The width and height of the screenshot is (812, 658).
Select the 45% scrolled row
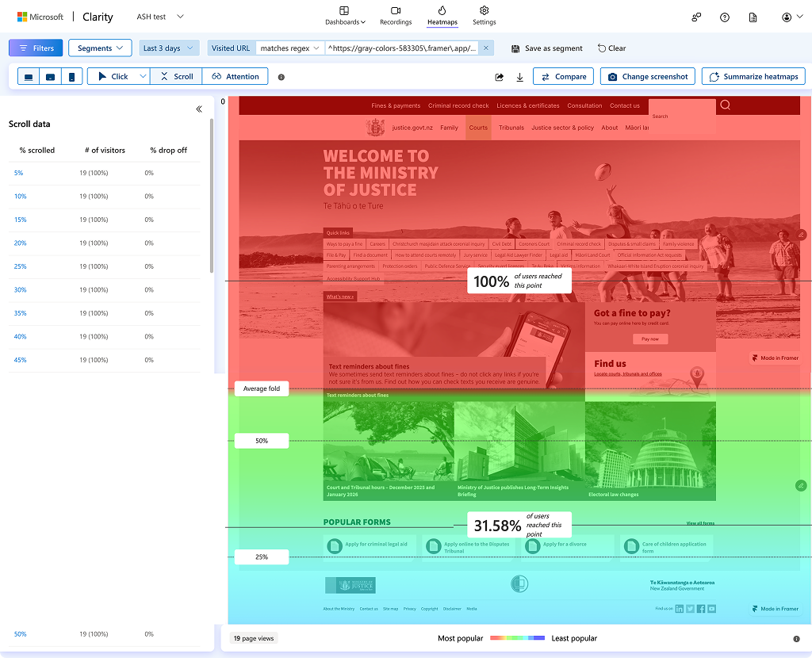[x=104, y=360]
